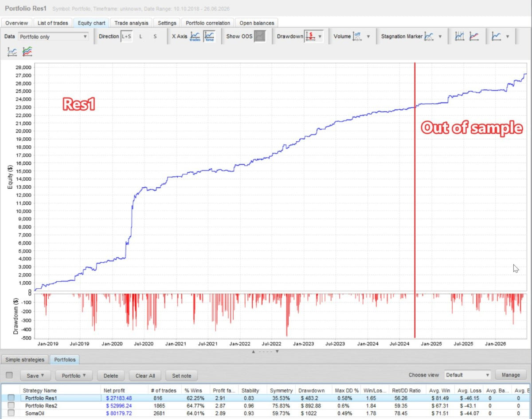Click the # of trades value 2681
The image size is (532, 419).
coord(158,413)
